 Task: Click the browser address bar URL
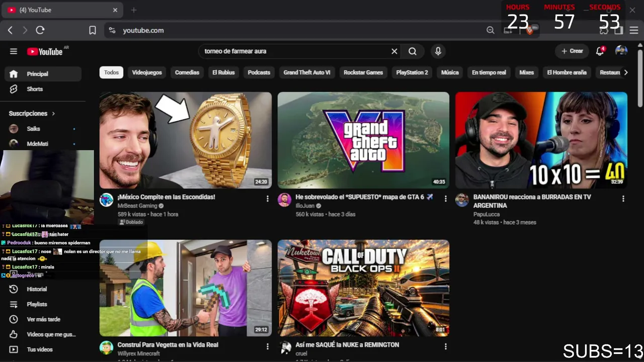pos(143,30)
